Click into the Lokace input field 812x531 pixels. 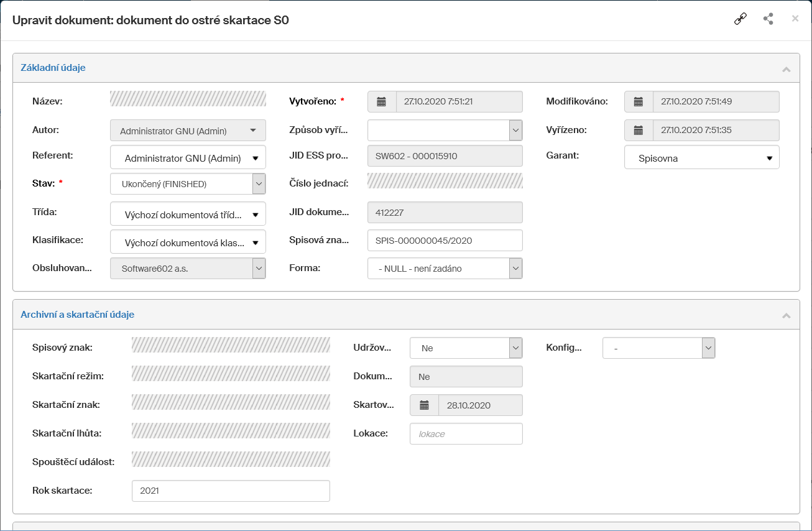(x=466, y=434)
